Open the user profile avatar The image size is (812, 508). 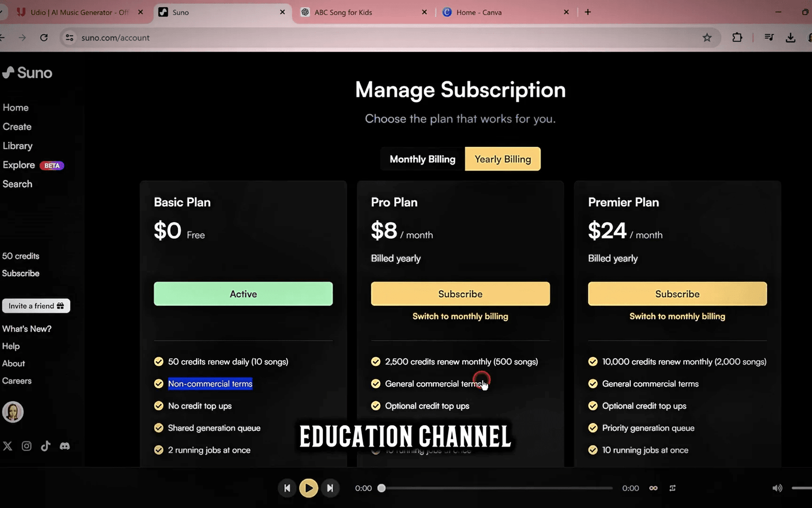13,412
